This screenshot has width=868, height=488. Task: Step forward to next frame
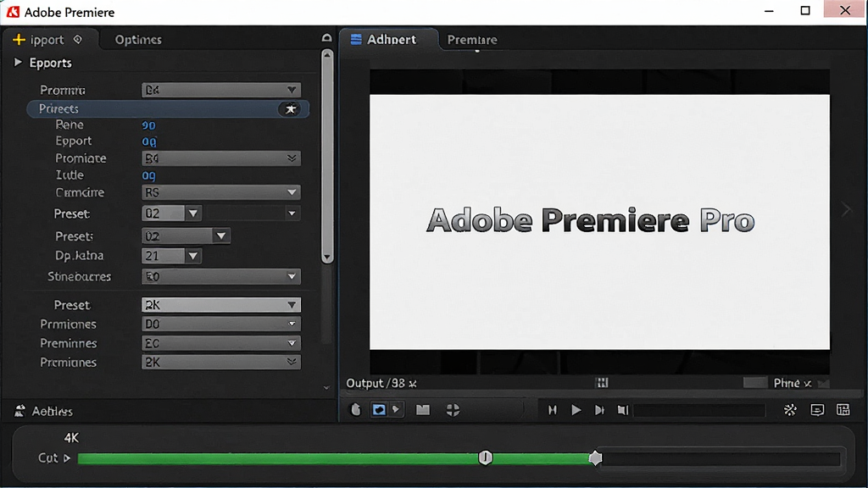coord(599,410)
